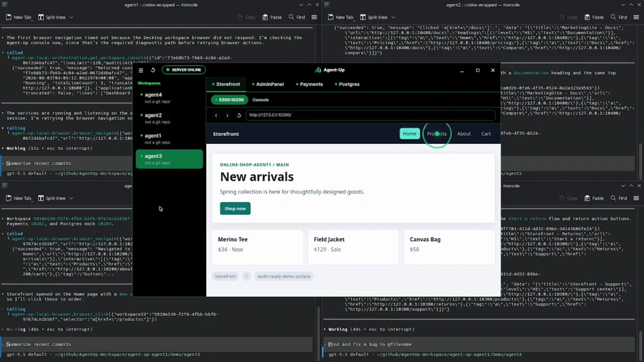Click the Shop now button
644x362 pixels.
235,208
